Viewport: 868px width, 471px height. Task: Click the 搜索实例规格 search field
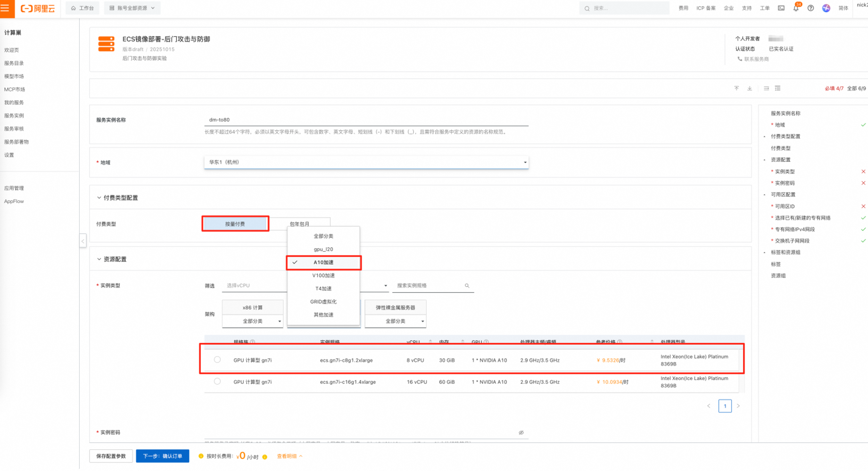433,286
